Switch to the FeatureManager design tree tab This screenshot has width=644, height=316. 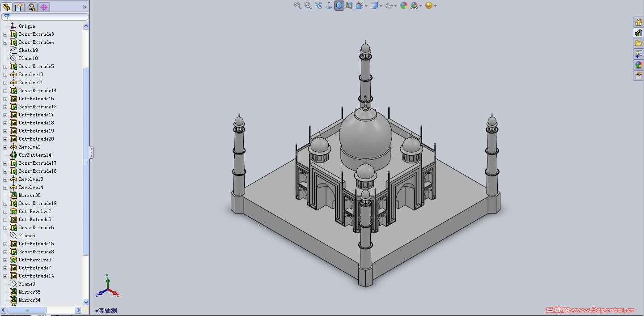coord(6,7)
